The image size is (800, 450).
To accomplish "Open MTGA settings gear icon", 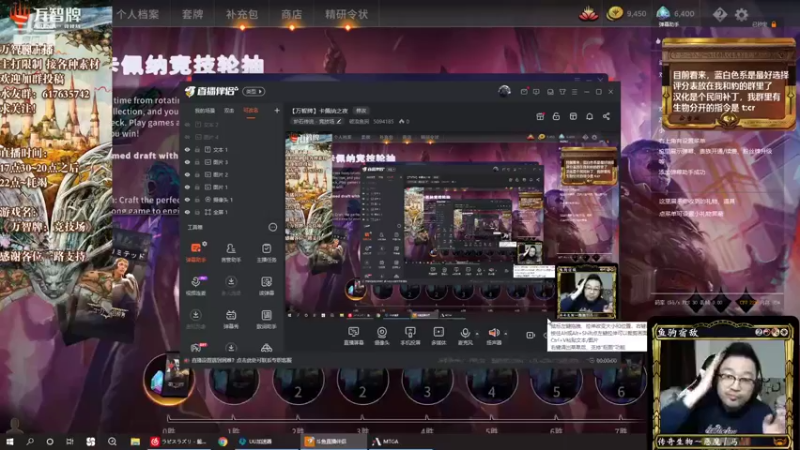I will pos(741,14).
